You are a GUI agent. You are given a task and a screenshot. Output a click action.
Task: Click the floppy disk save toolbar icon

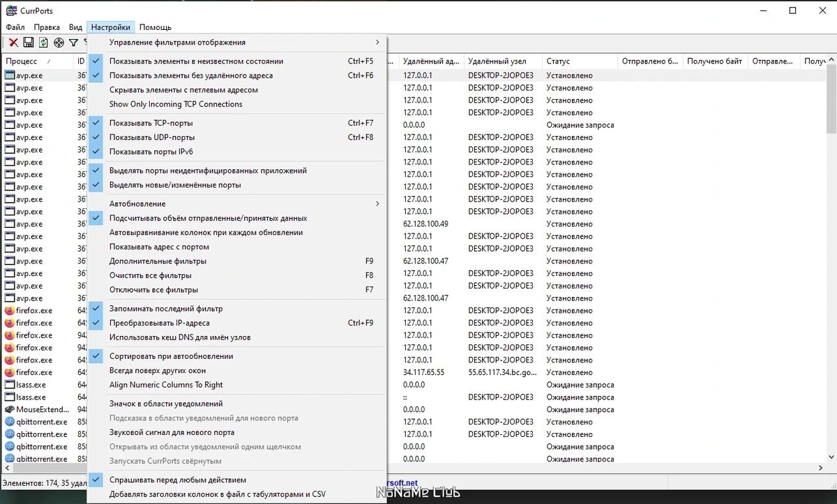pyautogui.click(x=29, y=43)
